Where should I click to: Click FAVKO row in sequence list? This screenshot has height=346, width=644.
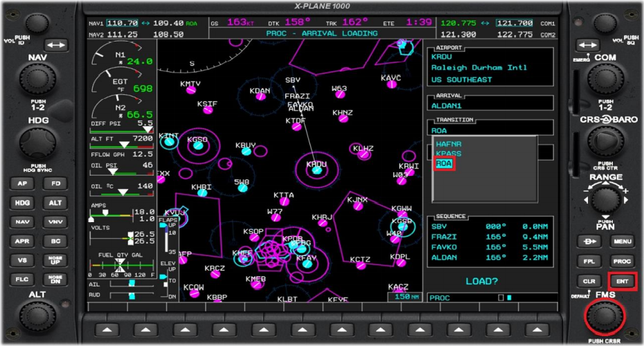490,247
